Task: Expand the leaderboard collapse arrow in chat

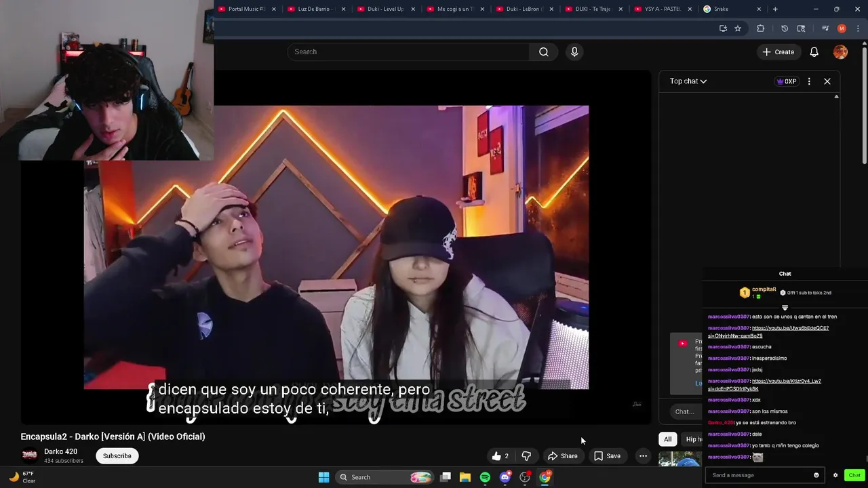Action: [785, 308]
